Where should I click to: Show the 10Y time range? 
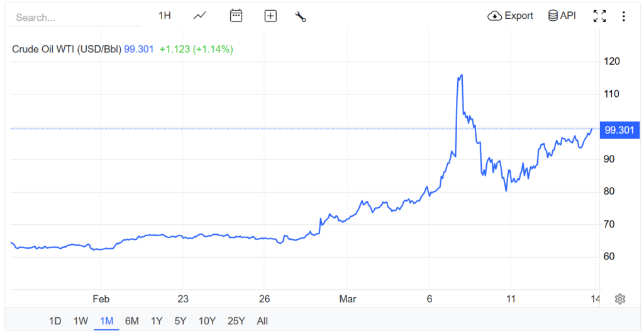[x=207, y=321]
